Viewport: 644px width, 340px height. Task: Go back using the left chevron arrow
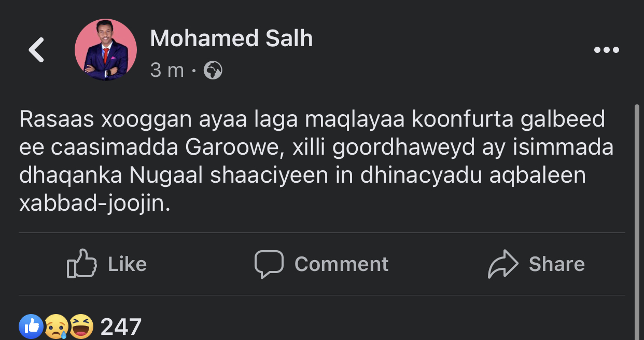point(36,50)
